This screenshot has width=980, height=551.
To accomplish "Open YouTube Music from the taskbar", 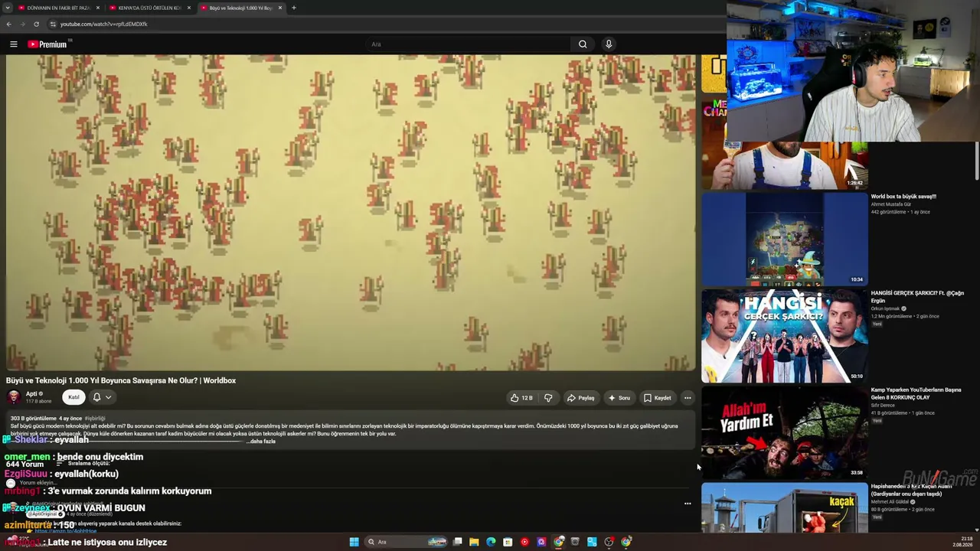I will 524,542.
